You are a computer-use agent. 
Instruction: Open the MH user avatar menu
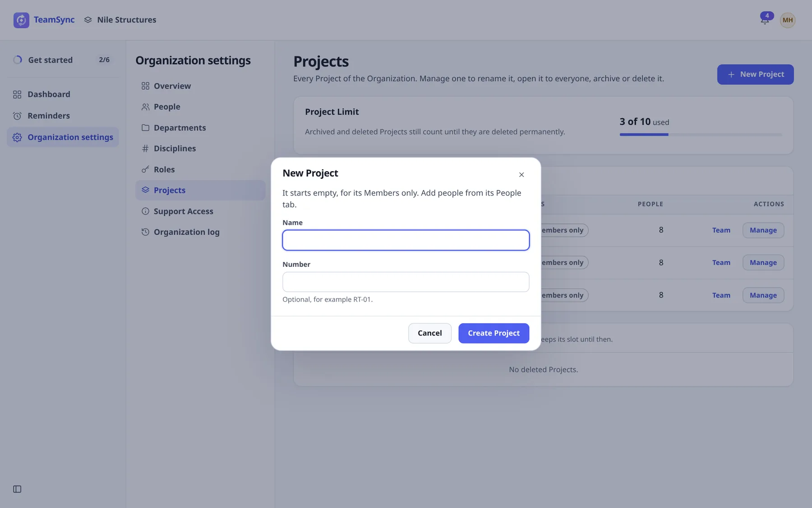(x=788, y=20)
